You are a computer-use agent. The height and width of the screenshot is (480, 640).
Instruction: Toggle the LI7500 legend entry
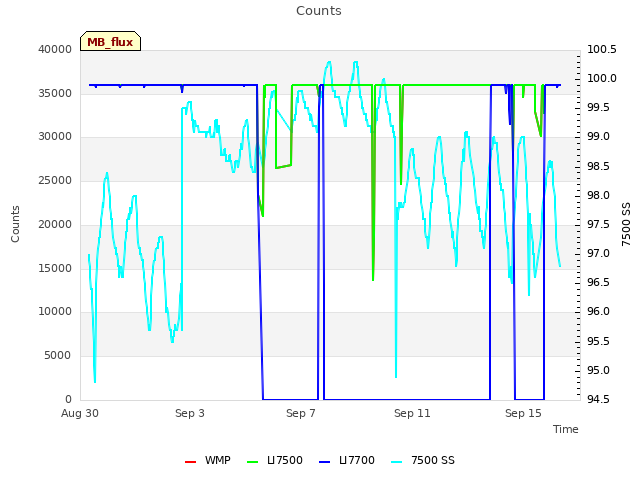pyautogui.click(x=275, y=460)
